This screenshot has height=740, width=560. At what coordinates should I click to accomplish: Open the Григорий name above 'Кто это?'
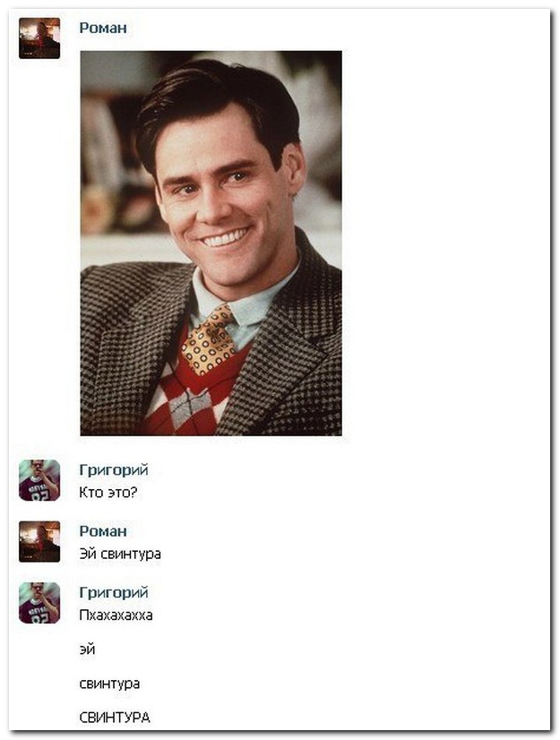[x=114, y=470]
